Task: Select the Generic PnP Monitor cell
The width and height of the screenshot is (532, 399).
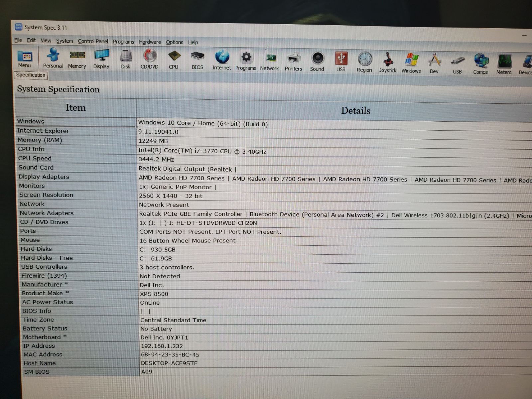Action: (x=335, y=188)
